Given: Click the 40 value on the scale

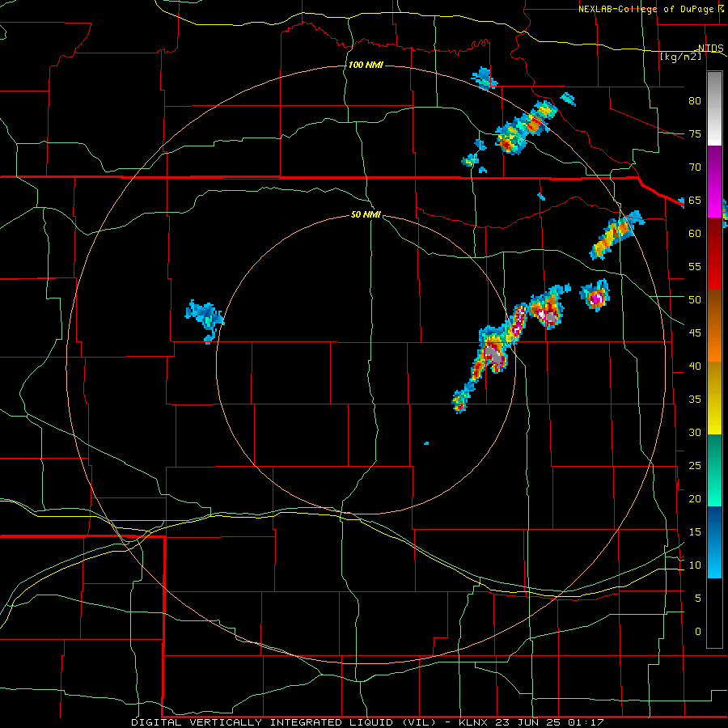Looking at the screenshot, I should (695, 366).
